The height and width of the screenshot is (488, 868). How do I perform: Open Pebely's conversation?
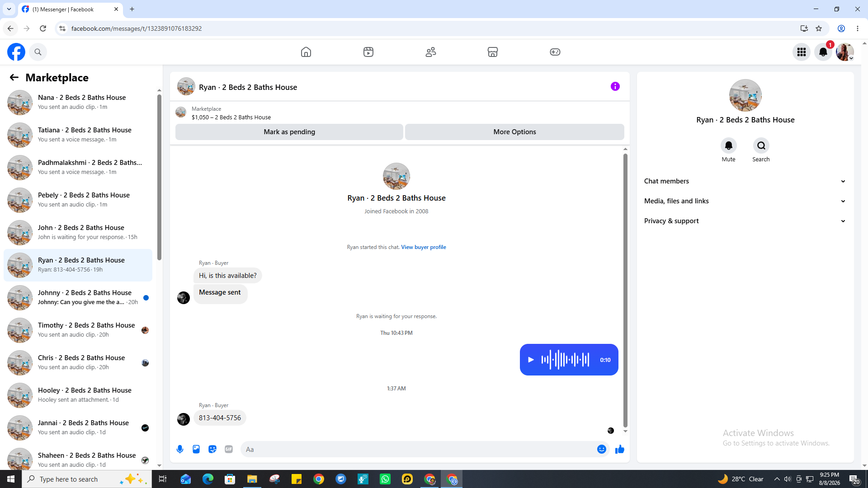click(78, 200)
